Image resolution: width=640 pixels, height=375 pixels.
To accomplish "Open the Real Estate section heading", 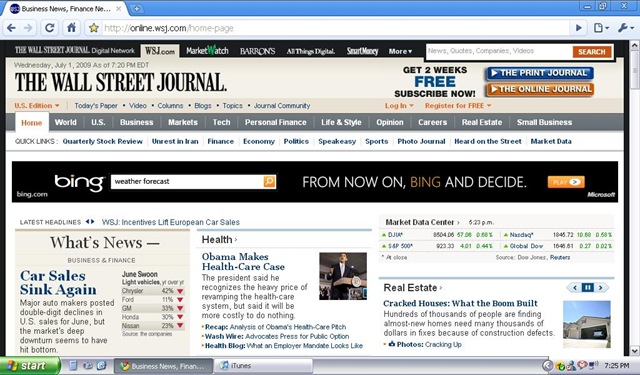I will click(x=413, y=288).
